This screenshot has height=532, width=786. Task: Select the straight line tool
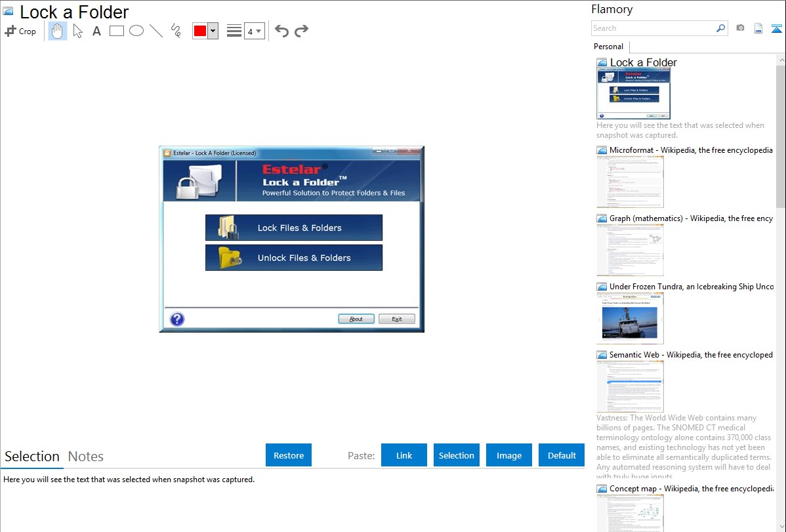(x=156, y=31)
